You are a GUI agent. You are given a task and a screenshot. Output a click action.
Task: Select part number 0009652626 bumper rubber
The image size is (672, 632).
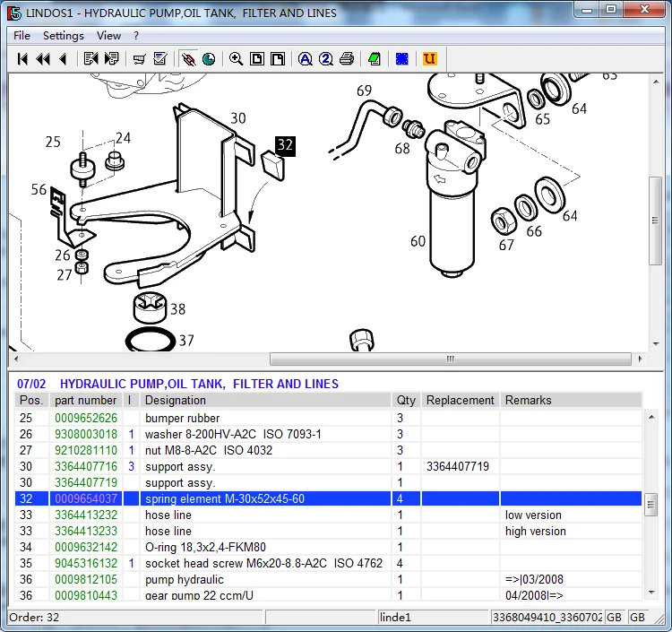(86, 419)
